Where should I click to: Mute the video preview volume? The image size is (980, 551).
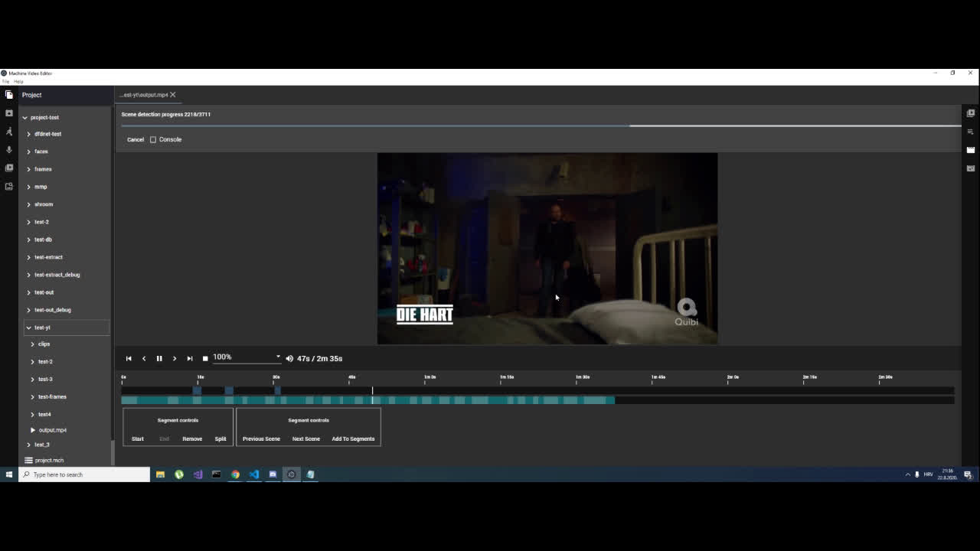click(289, 357)
